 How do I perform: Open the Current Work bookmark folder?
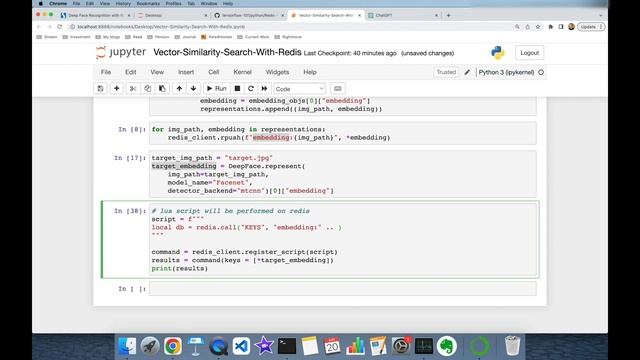tap(253, 37)
